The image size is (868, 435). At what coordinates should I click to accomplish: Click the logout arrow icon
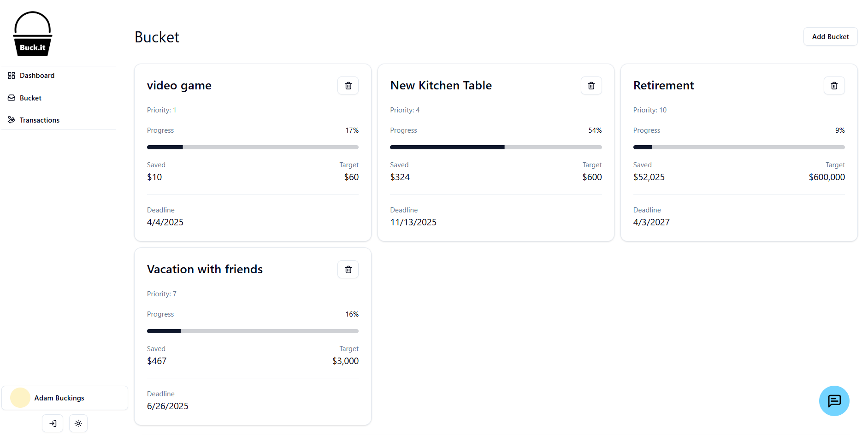[x=53, y=423]
